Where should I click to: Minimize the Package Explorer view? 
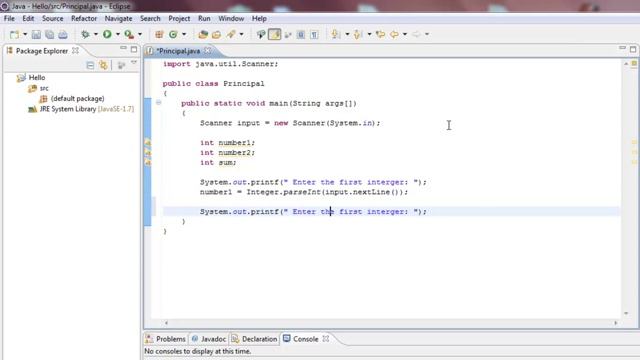point(123,49)
